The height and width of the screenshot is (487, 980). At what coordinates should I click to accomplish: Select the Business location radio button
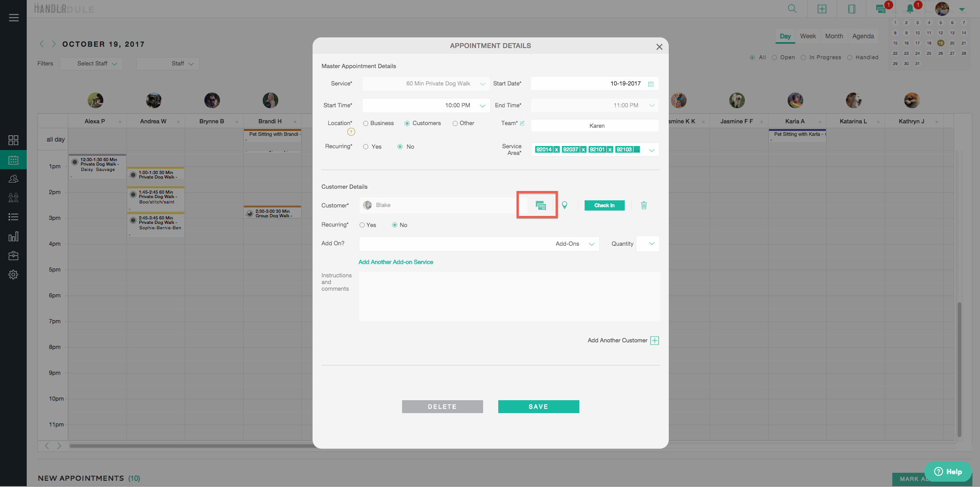pos(366,123)
